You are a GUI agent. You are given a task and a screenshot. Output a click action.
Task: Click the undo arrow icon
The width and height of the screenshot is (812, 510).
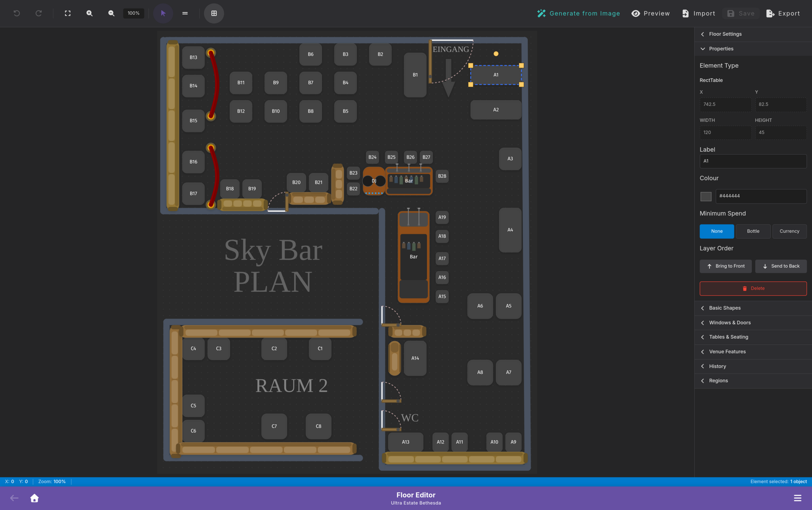click(x=16, y=13)
